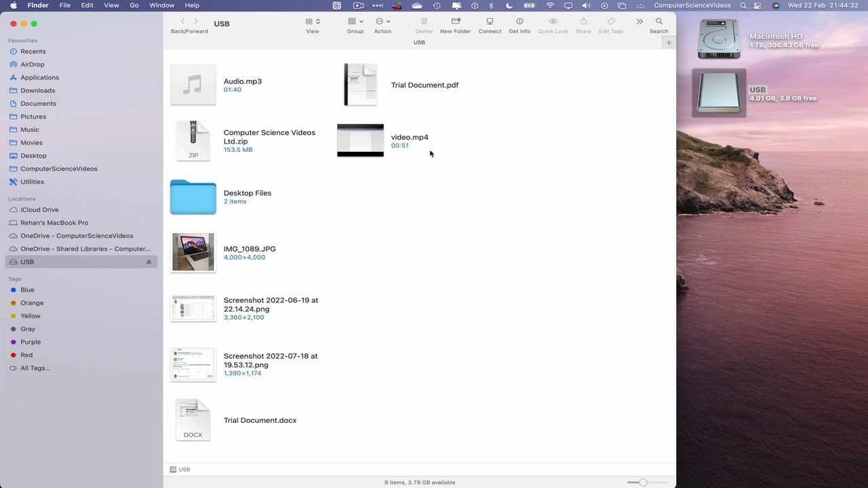This screenshot has height=488, width=868.
Task: Open Spotlight search in menu bar
Action: tap(743, 5)
